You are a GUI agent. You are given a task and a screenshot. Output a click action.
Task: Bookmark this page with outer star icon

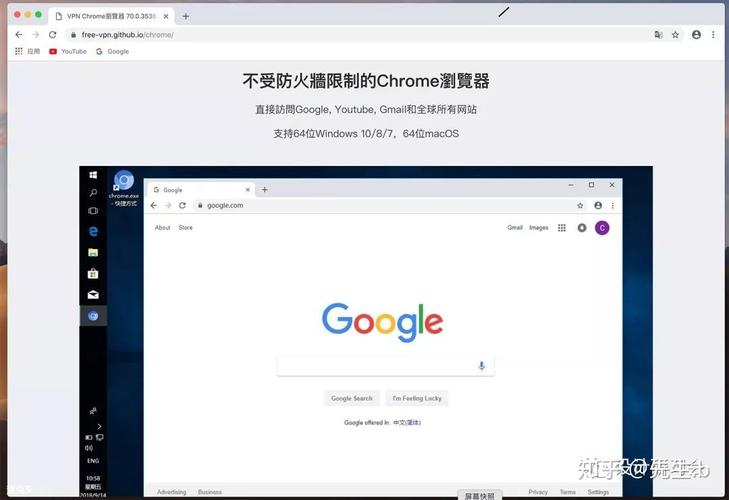(x=676, y=34)
